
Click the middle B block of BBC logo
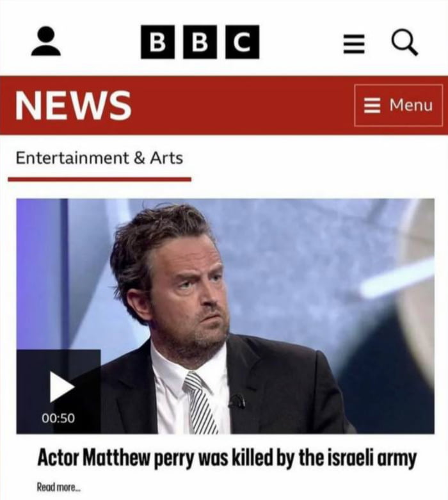tap(200, 42)
